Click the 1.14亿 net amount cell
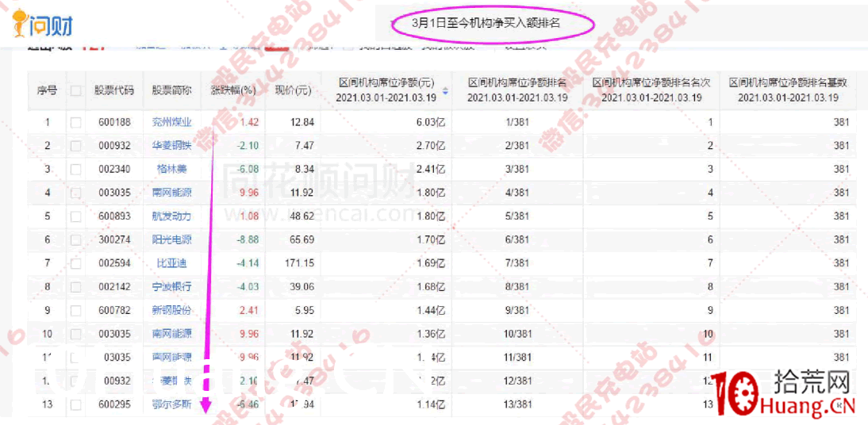Image resolution: width=868 pixels, height=425 pixels. pyautogui.click(x=431, y=404)
